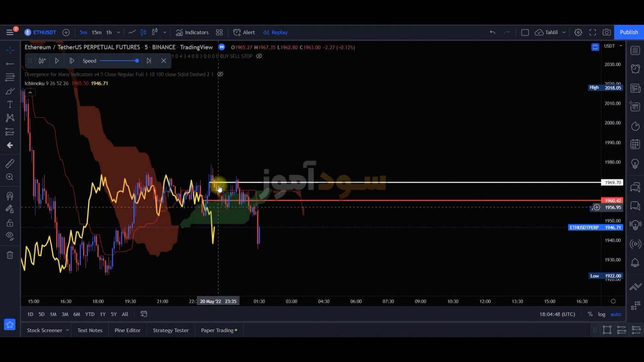Viewport: 644px width, 362px height.
Task: Expand the timeframe interval dropdown
Action: point(118,32)
